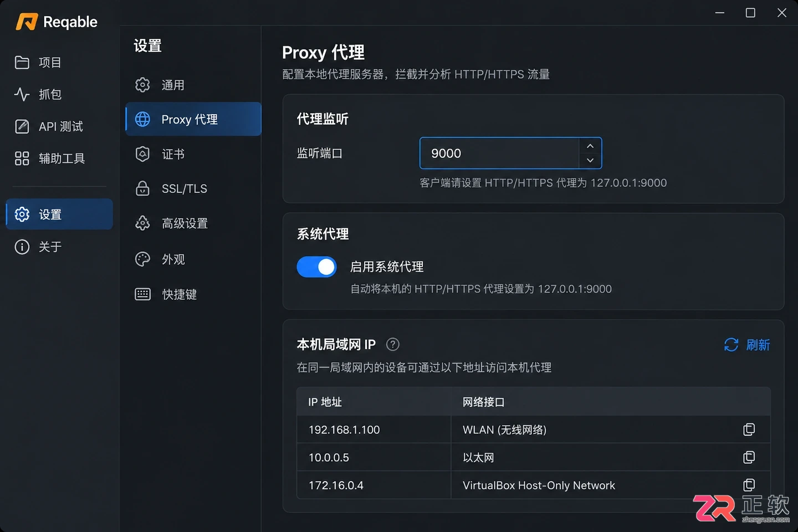Select the 172.16.0.4 IP cell

374,485
